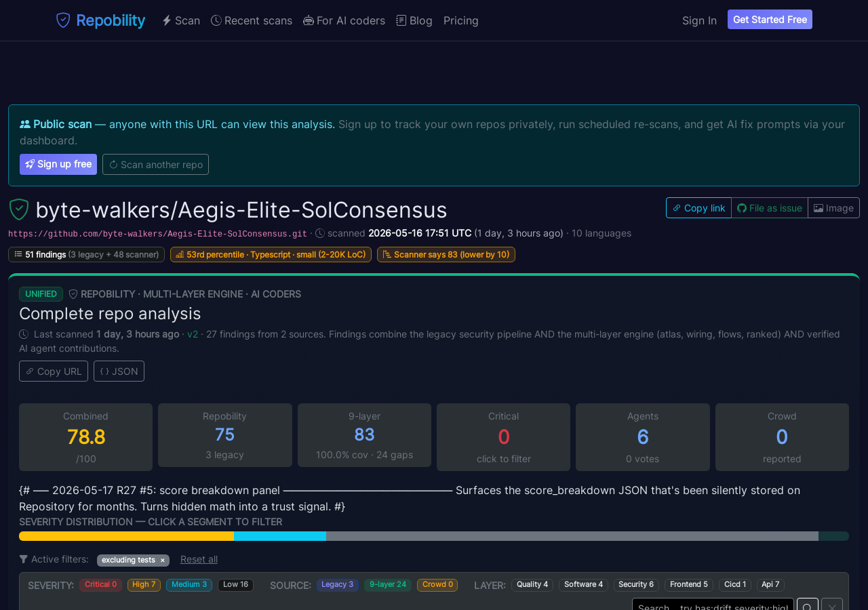This screenshot has width=868, height=610.
Task: Filter by yellow high-severity bar segment
Action: [x=126, y=536]
